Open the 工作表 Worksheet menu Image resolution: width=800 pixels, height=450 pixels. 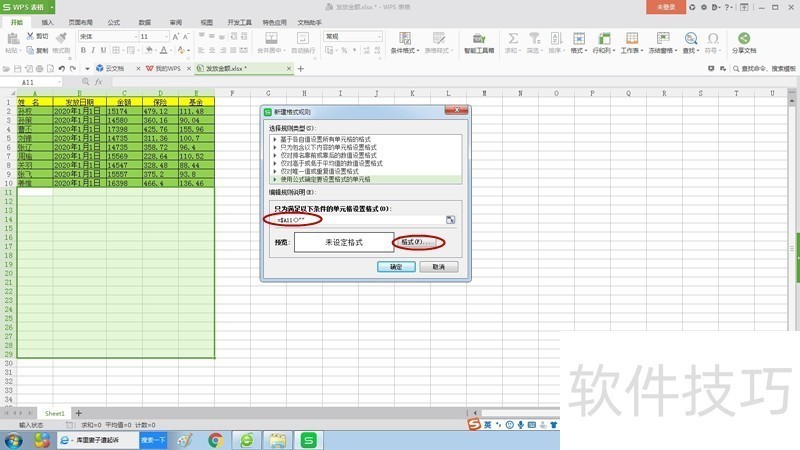tap(632, 42)
